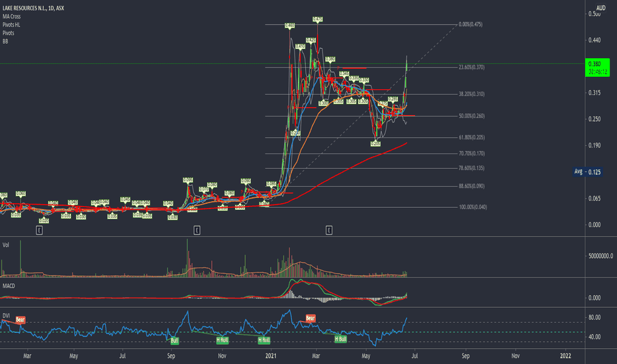
Task: Click the AUD currency label
Action: tap(600, 8)
